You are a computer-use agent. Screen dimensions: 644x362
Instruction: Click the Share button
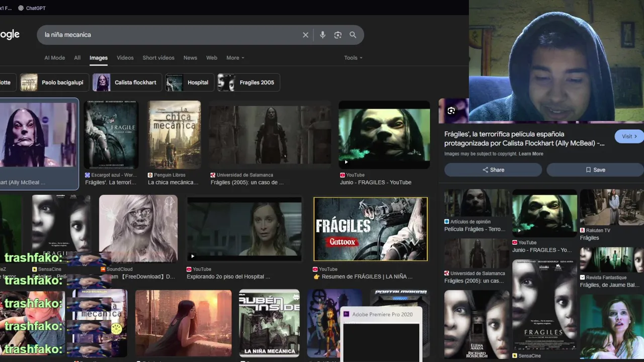493,170
